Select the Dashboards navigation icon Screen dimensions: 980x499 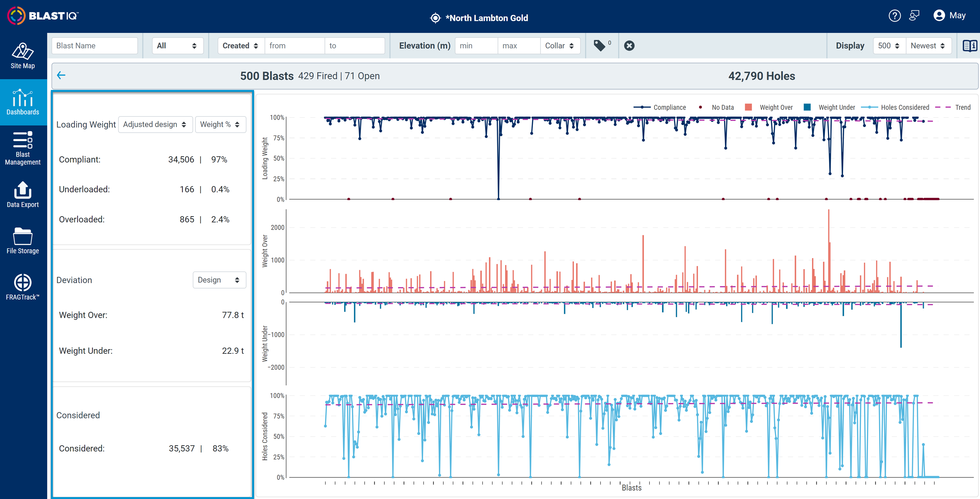22,102
